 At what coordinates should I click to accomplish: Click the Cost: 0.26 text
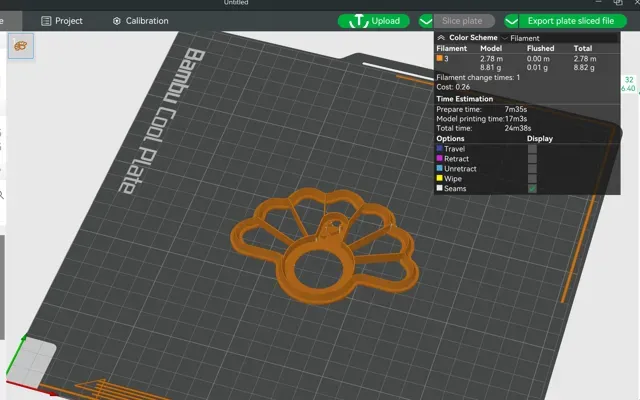pyautogui.click(x=453, y=87)
